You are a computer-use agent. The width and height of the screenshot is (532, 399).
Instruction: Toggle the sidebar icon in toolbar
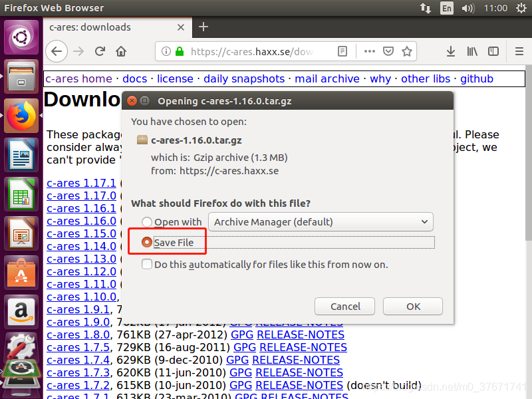tap(493, 51)
